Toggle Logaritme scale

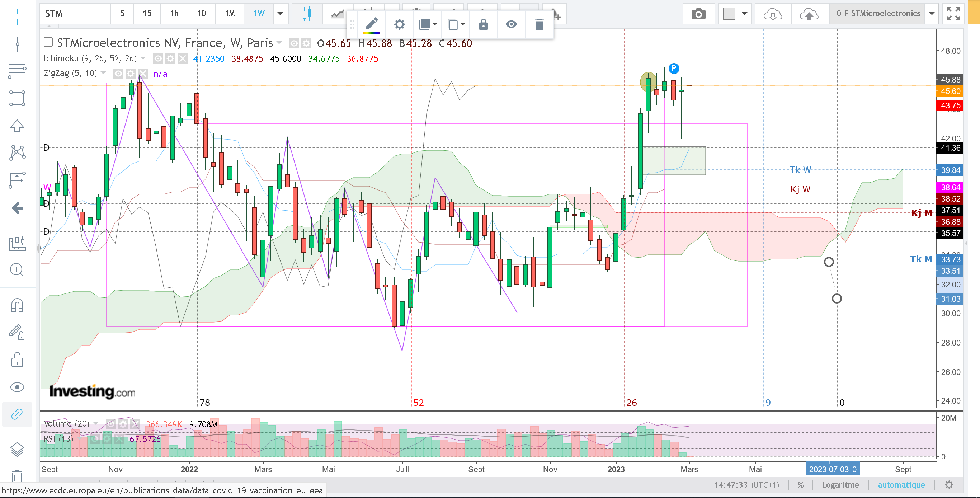[x=840, y=485]
